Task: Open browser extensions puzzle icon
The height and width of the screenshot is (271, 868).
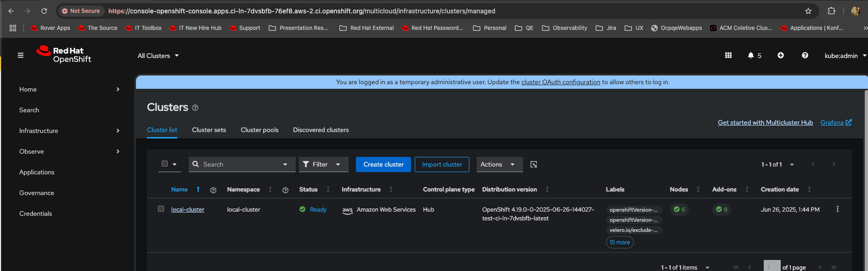Action: (832, 11)
